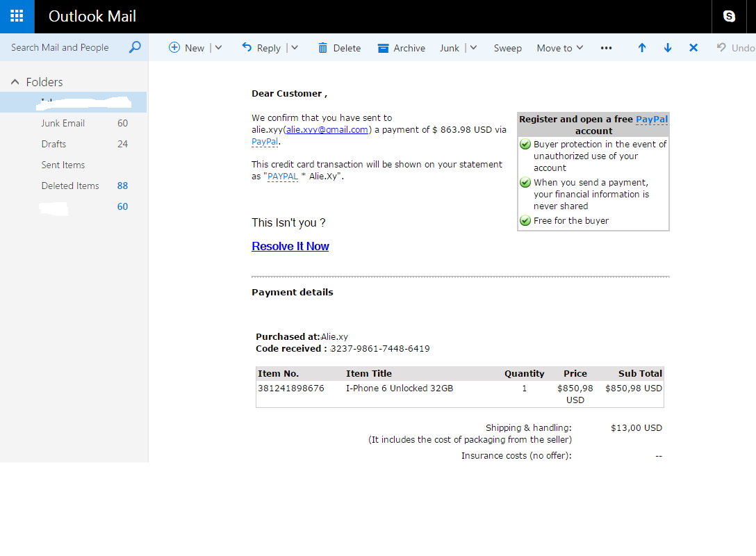Click the Outlook Mail title
756x556 pixels.
tap(92, 17)
